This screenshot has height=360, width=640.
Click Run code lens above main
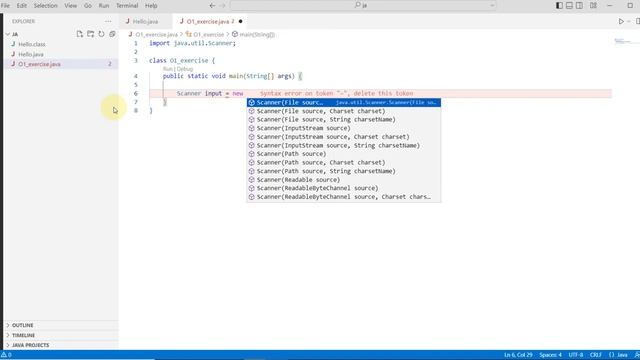[x=167, y=69]
